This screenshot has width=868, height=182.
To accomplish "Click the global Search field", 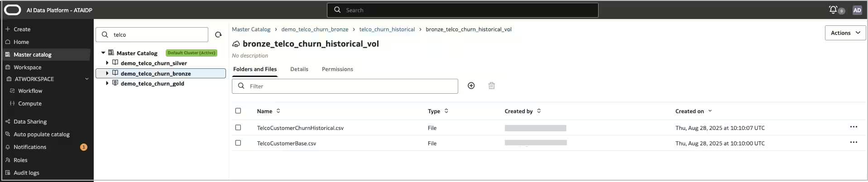I will coord(462,10).
